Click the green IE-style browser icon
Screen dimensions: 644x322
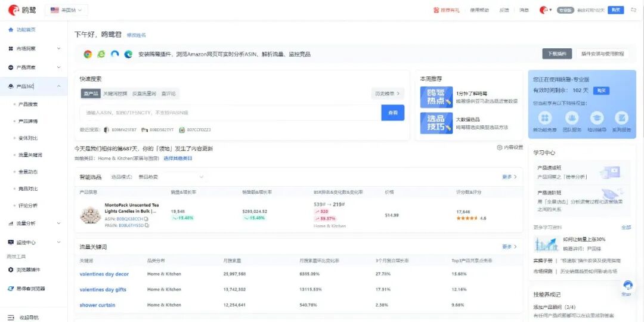click(x=101, y=54)
